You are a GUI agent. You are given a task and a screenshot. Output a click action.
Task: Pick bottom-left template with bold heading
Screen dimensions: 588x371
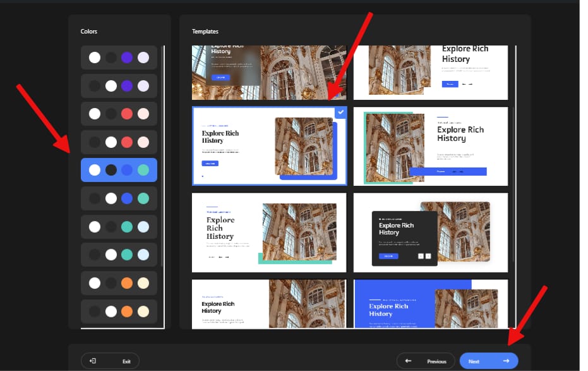tap(269, 304)
